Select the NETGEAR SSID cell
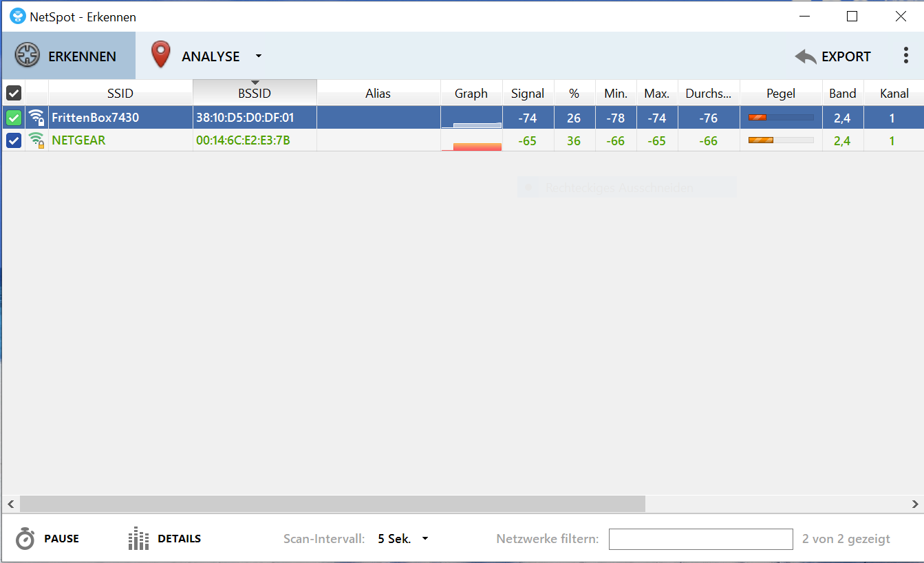924x563 pixels. pos(120,140)
